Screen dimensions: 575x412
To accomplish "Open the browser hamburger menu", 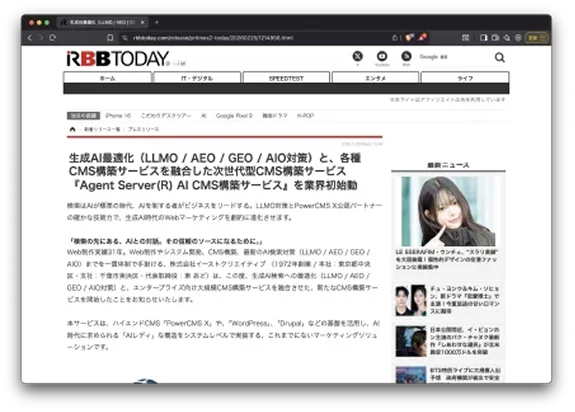I will pyautogui.click(x=543, y=38).
